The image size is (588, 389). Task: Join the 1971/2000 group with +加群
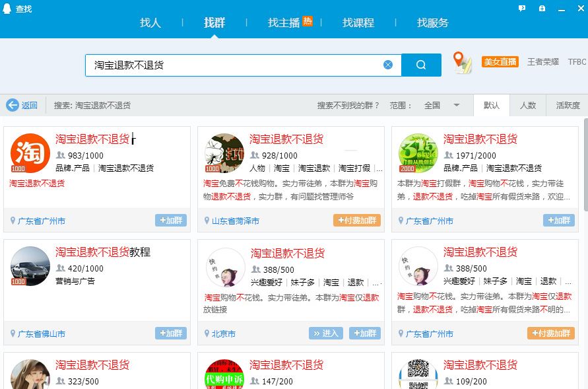tap(559, 220)
